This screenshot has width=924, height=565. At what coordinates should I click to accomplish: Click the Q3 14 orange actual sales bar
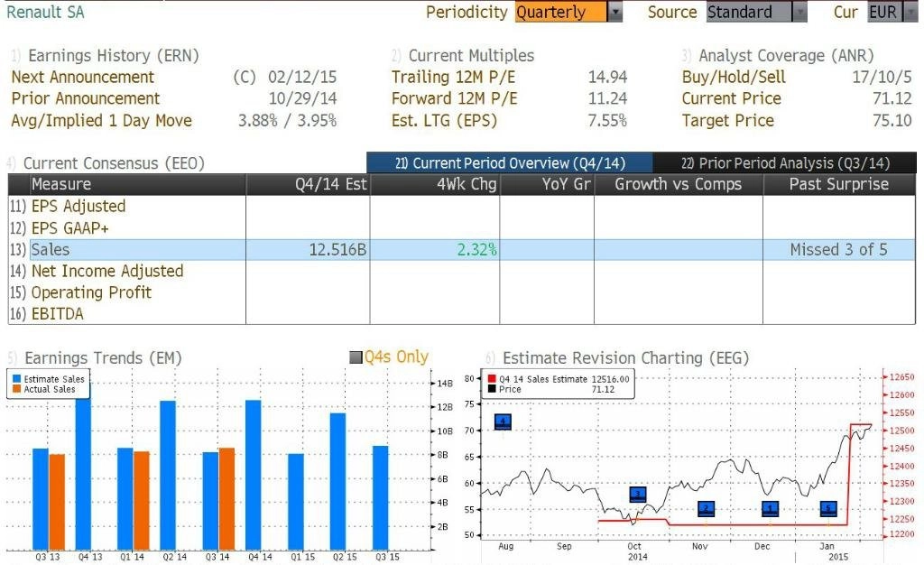point(226,499)
